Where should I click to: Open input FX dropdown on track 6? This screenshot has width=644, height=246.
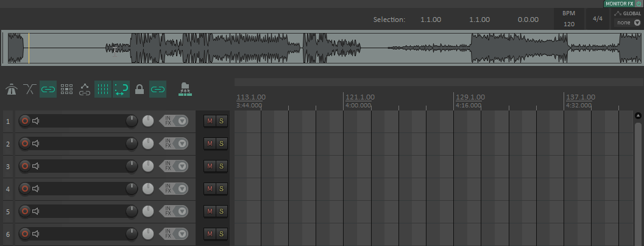click(182, 234)
